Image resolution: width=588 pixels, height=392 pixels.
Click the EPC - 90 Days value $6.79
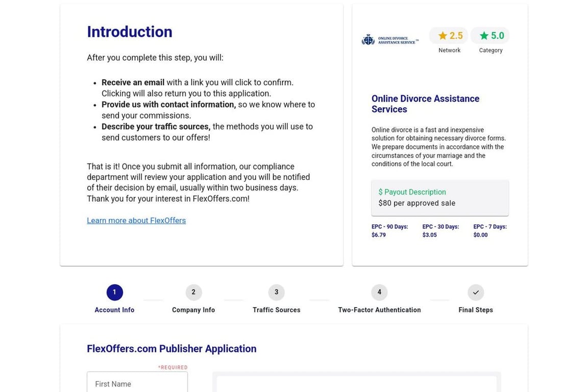coord(378,235)
